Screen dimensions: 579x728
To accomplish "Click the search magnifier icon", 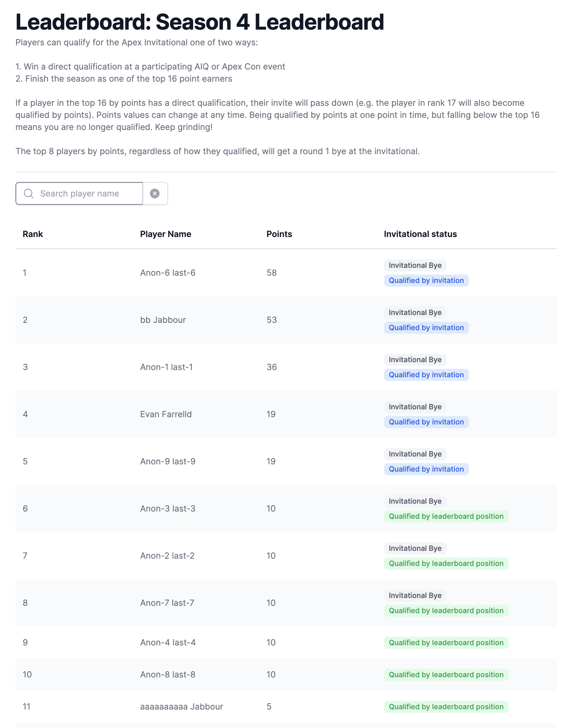I will [29, 193].
